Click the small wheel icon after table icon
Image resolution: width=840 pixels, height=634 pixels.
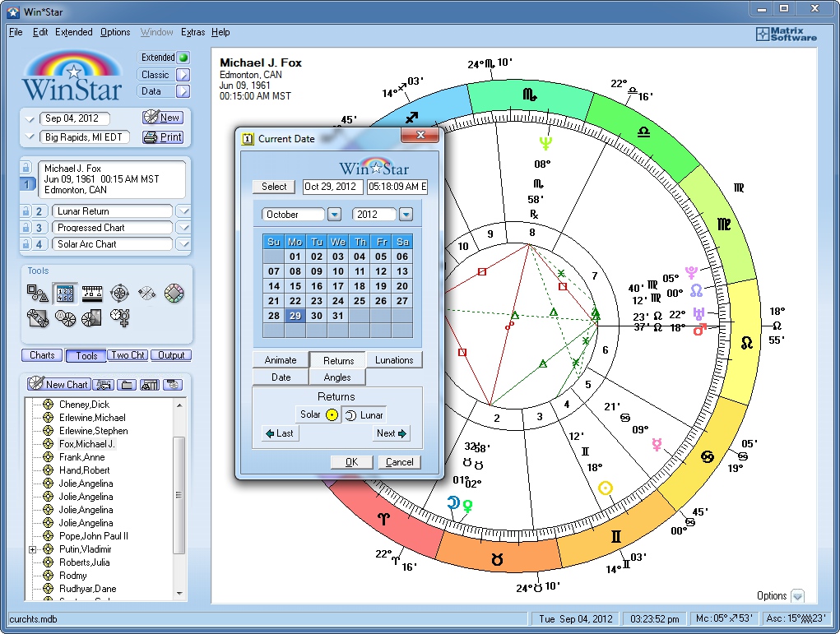click(x=173, y=385)
